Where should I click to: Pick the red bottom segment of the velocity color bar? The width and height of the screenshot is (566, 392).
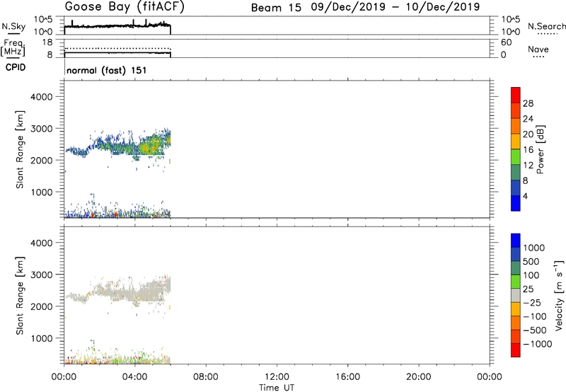516,350
